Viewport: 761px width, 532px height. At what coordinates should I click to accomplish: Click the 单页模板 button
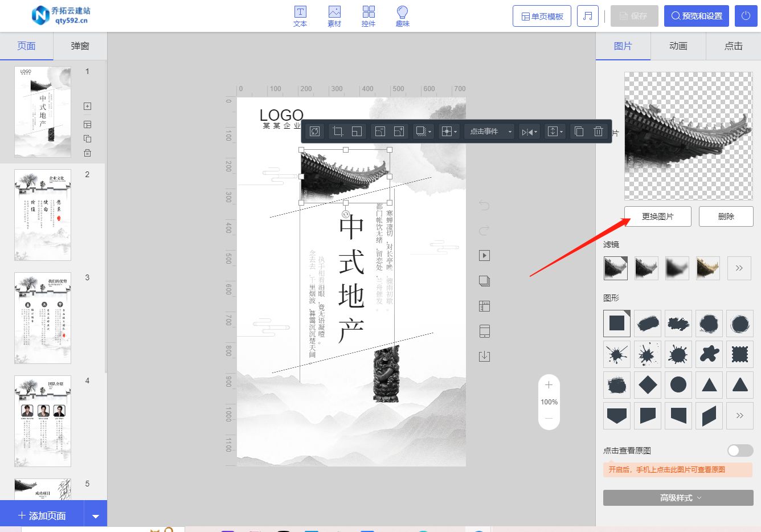pyautogui.click(x=542, y=16)
